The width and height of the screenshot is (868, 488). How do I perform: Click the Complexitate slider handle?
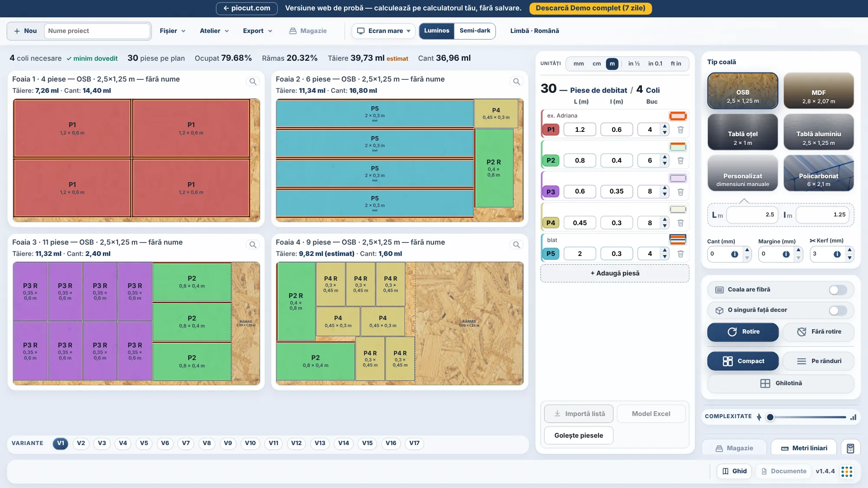click(x=770, y=417)
